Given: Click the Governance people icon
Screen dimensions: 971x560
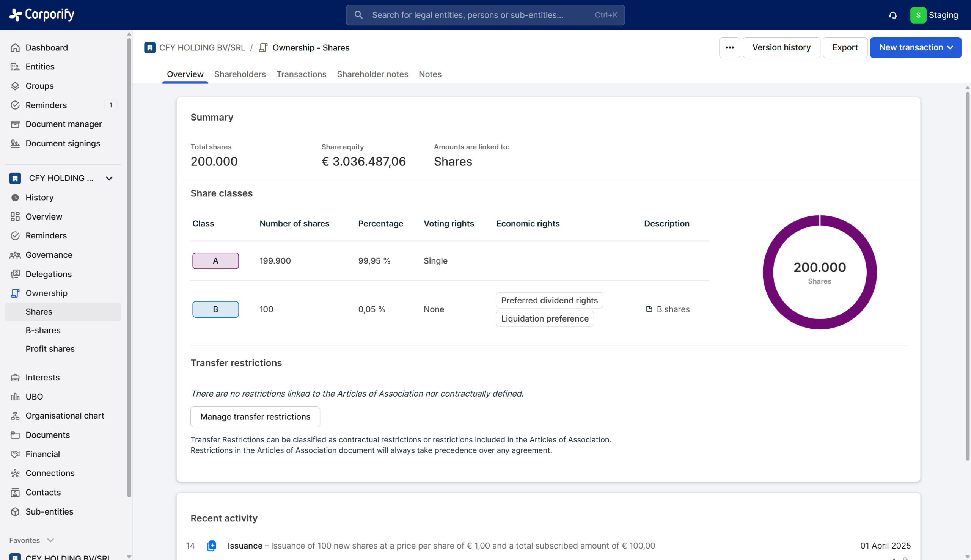Looking at the screenshot, I should (x=15, y=255).
